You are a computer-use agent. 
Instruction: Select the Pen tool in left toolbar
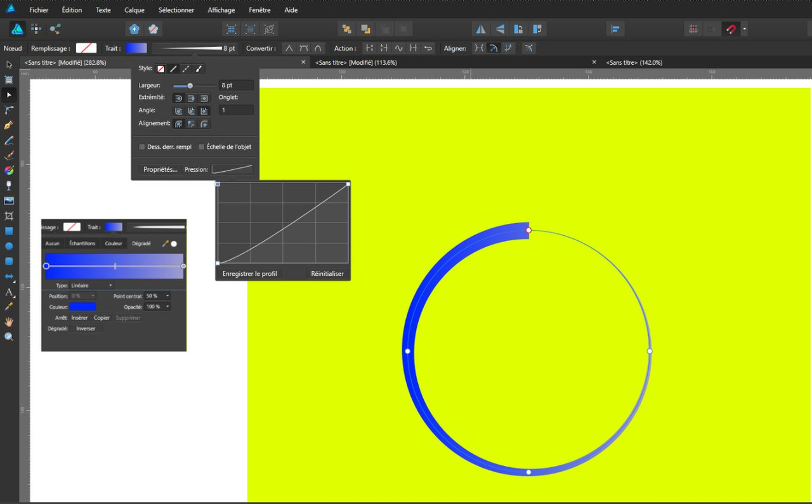click(9, 125)
